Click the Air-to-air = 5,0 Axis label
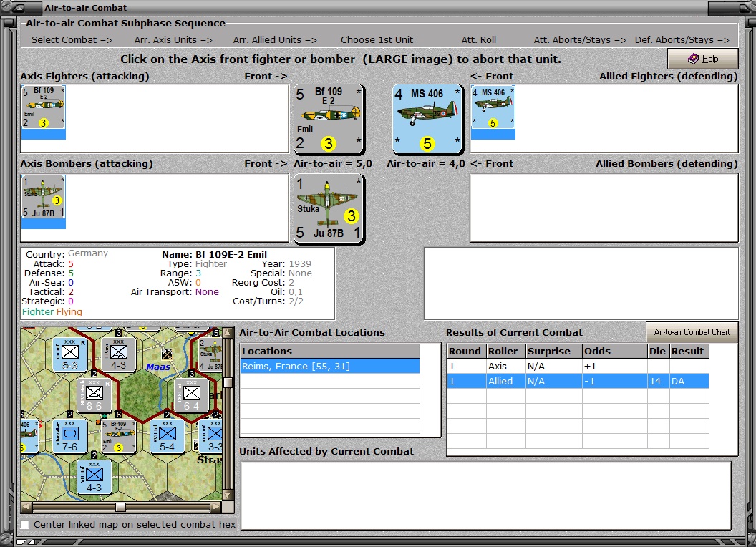 pos(333,163)
